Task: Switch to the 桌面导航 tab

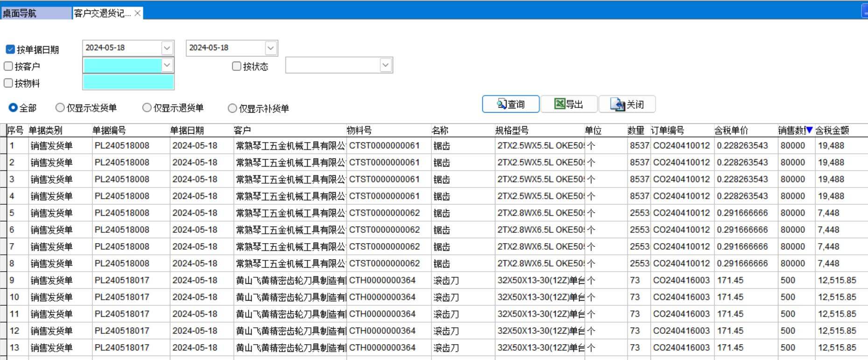Action: (x=20, y=13)
